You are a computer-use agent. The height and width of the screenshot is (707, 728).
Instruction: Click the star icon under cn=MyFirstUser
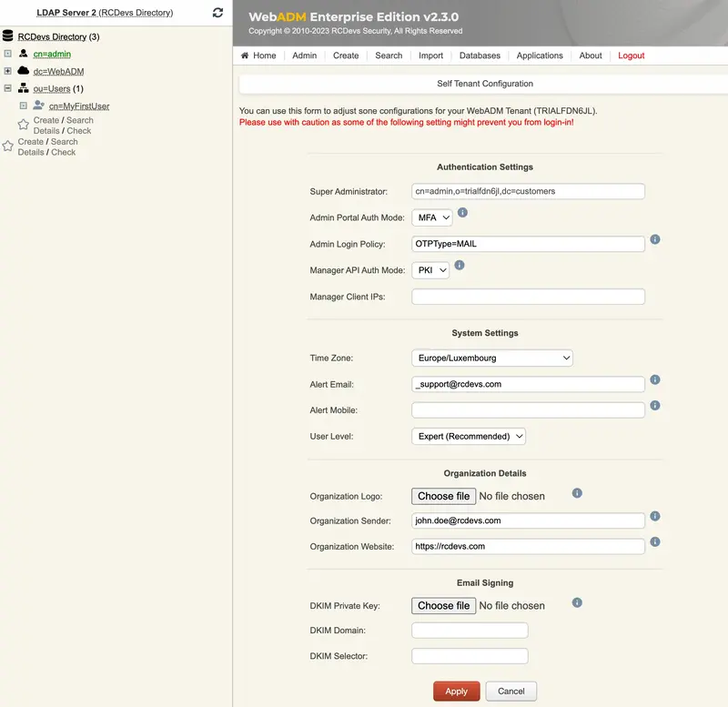[x=24, y=125]
